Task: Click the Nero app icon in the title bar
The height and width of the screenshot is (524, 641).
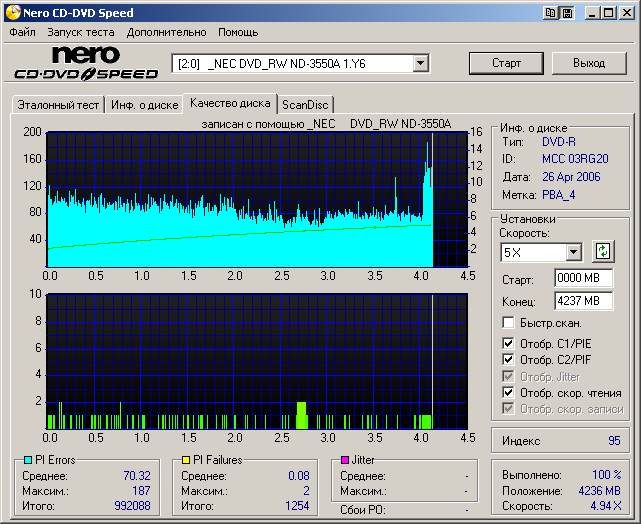Action: click(x=12, y=13)
